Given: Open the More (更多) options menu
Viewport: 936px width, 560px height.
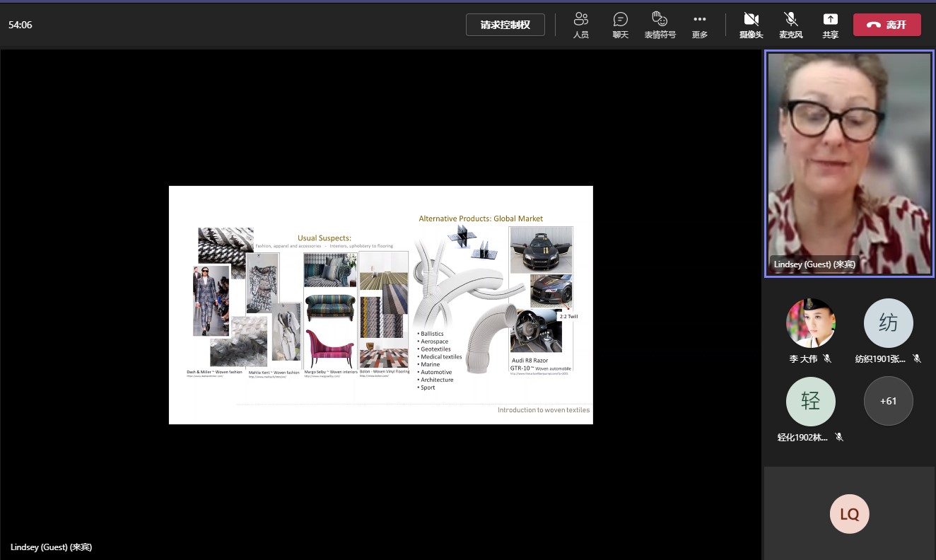Looking at the screenshot, I should point(699,25).
